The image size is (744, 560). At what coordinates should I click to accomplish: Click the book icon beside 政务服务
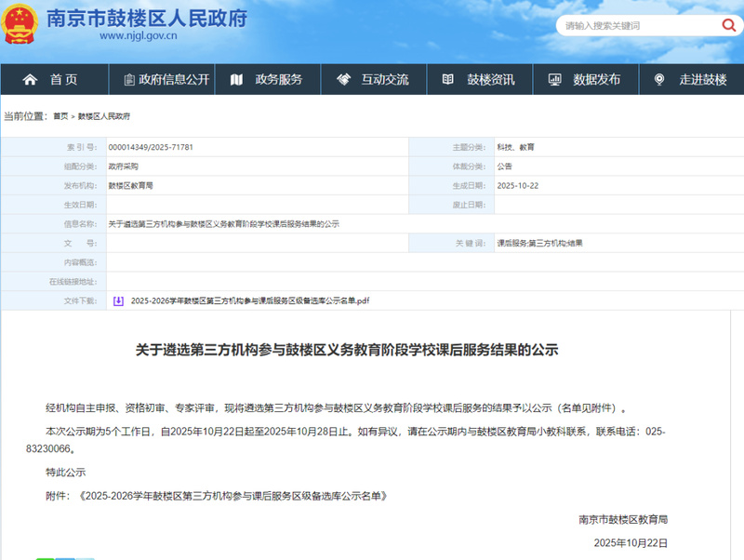click(236, 79)
